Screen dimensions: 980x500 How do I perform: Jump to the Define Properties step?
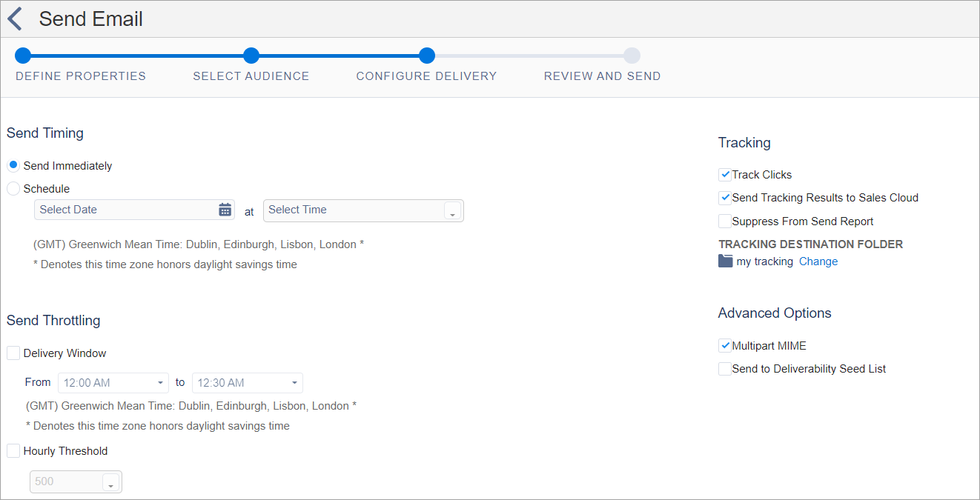point(81,76)
